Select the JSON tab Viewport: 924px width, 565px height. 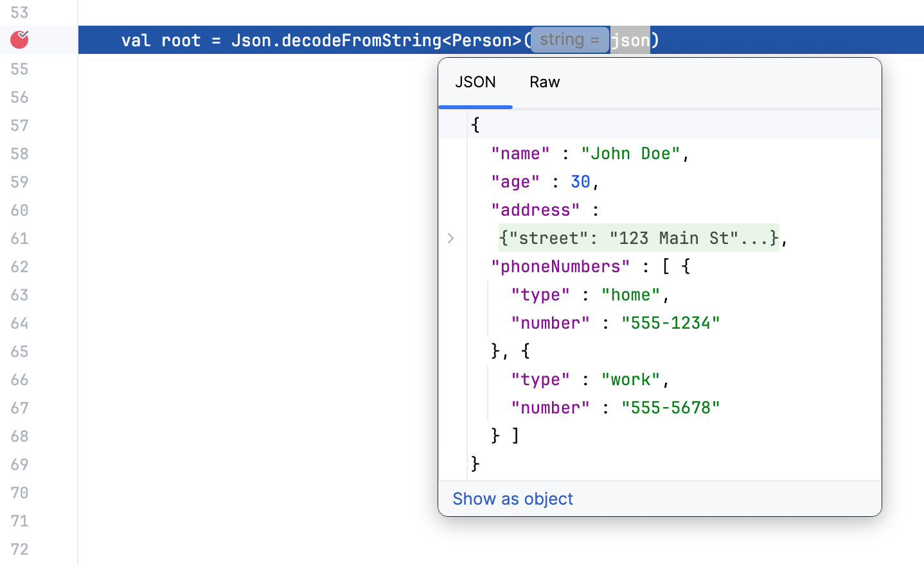[475, 82]
